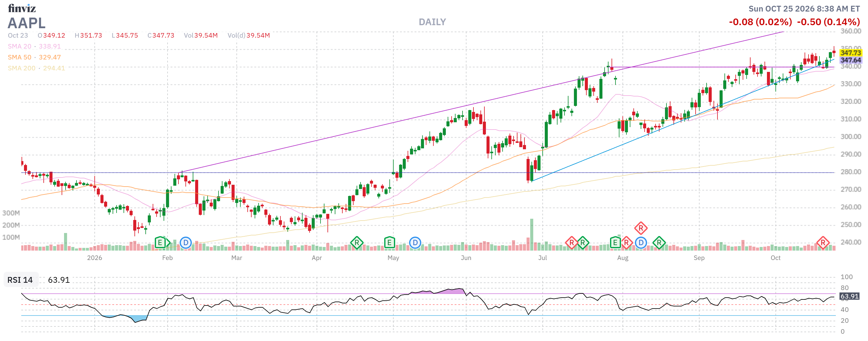Click the blue D dividend marker in February
868x341 pixels.
point(186,242)
